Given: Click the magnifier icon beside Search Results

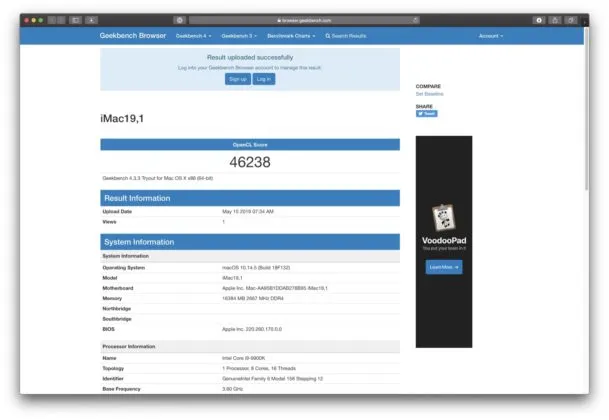Looking at the screenshot, I should (327, 36).
